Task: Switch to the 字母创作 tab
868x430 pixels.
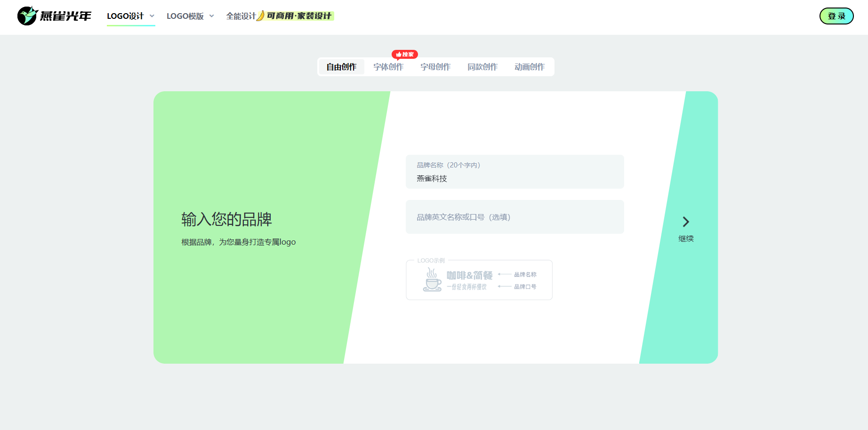Action: point(435,67)
